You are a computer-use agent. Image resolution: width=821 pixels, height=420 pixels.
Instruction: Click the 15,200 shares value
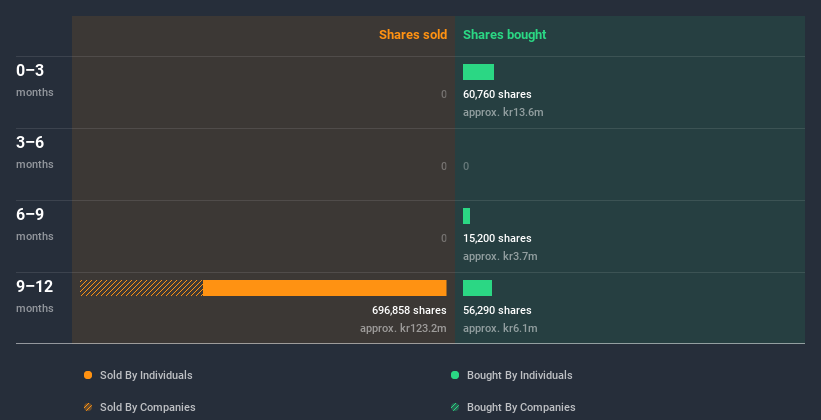tap(497, 238)
